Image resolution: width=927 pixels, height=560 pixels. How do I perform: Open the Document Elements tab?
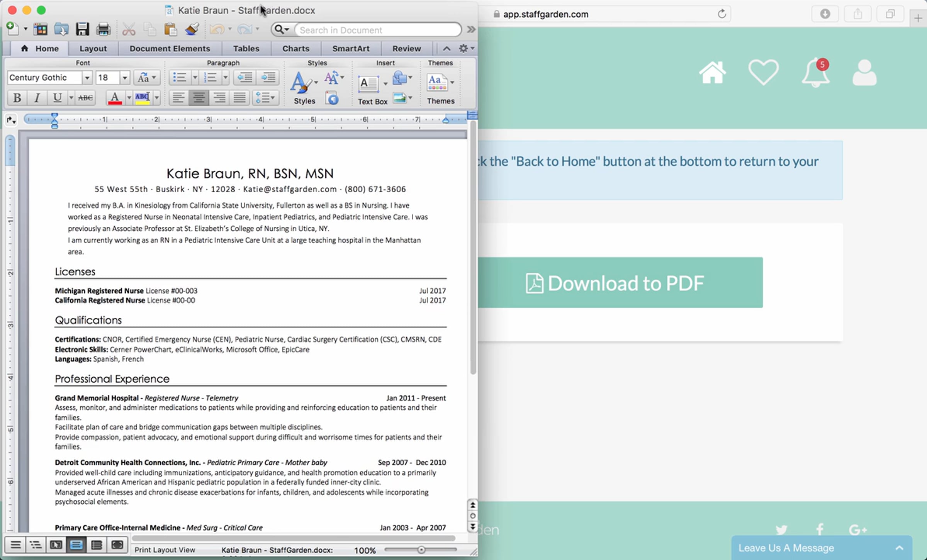pyautogui.click(x=170, y=49)
